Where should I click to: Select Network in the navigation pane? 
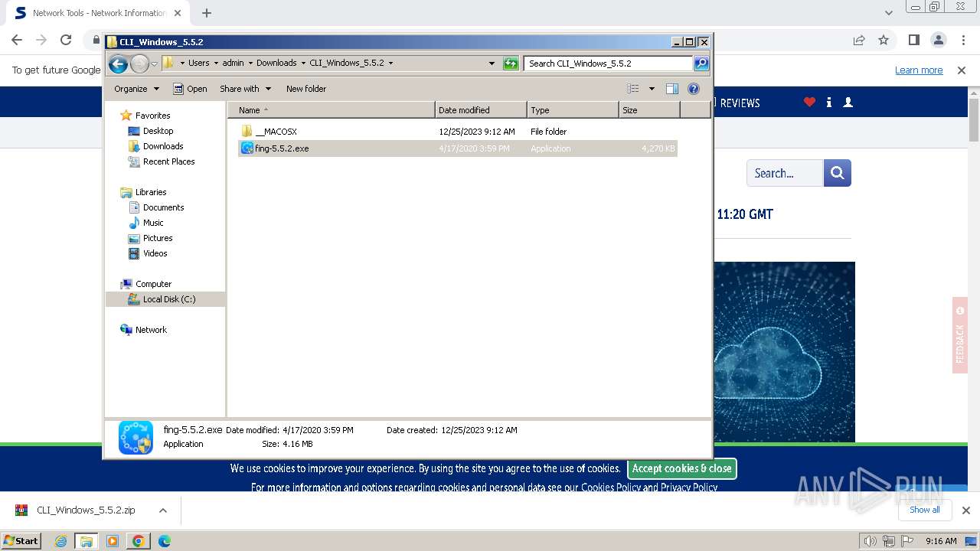click(x=151, y=330)
